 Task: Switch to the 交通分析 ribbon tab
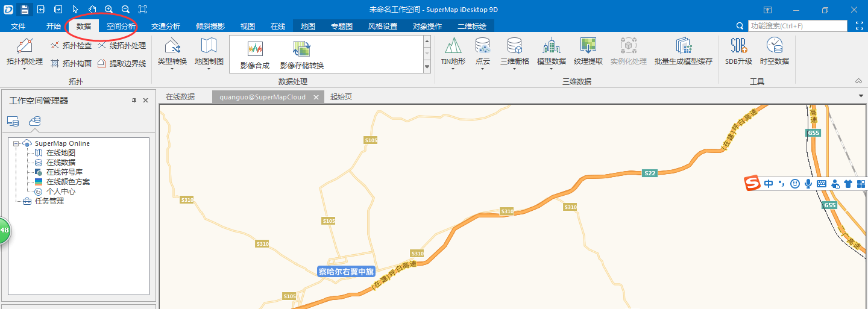tap(166, 26)
